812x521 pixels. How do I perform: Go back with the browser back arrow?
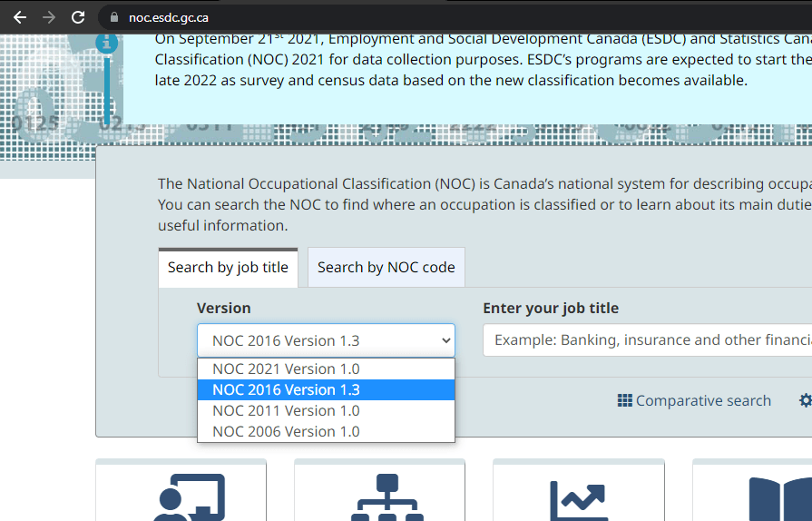(20, 17)
